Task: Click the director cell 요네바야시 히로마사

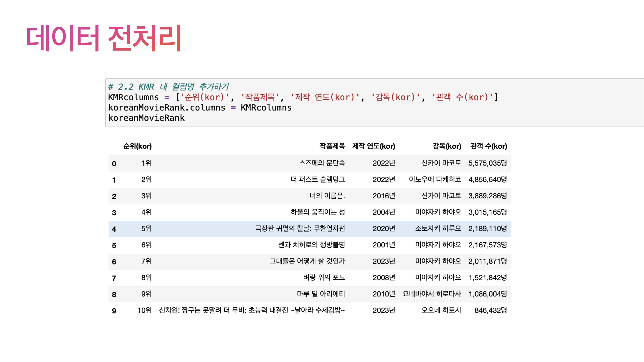Action: tap(431, 294)
